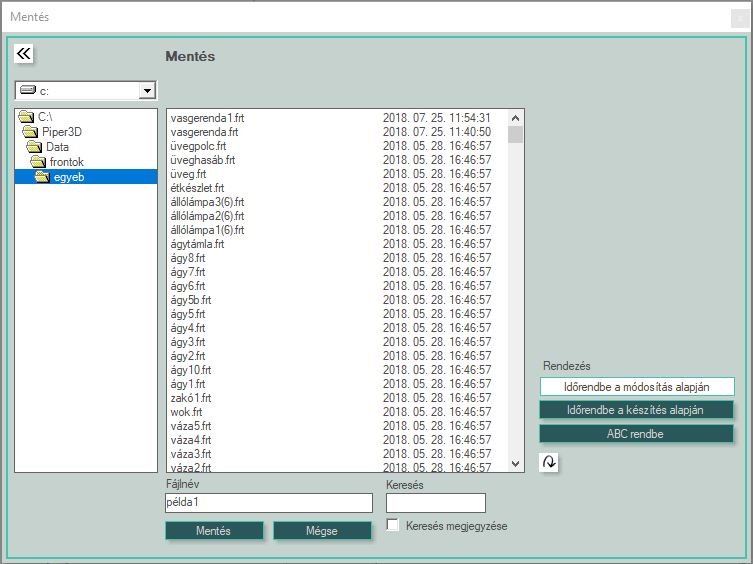
Task: Select vasgerenda1.frt in file list
Action: tap(208, 118)
